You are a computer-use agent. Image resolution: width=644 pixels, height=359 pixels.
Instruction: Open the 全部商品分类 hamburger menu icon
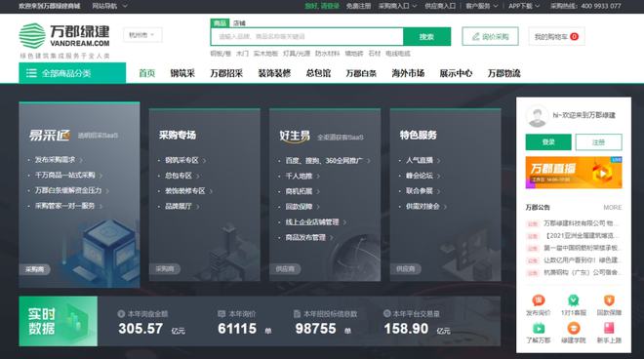[31, 73]
